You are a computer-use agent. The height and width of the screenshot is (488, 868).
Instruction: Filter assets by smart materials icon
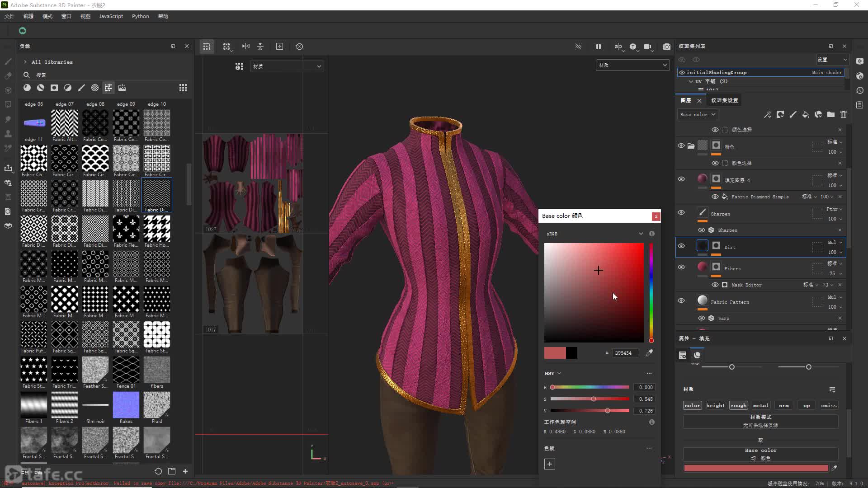(x=41, y=88)
